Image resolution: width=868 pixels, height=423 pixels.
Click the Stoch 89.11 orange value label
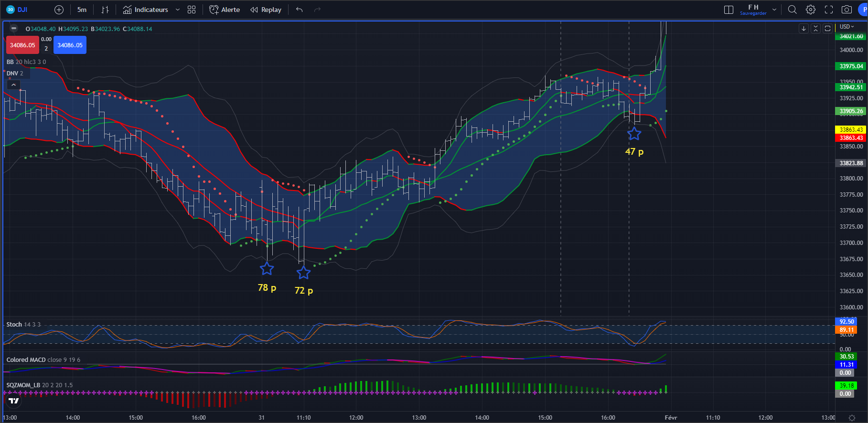(847, 330)
